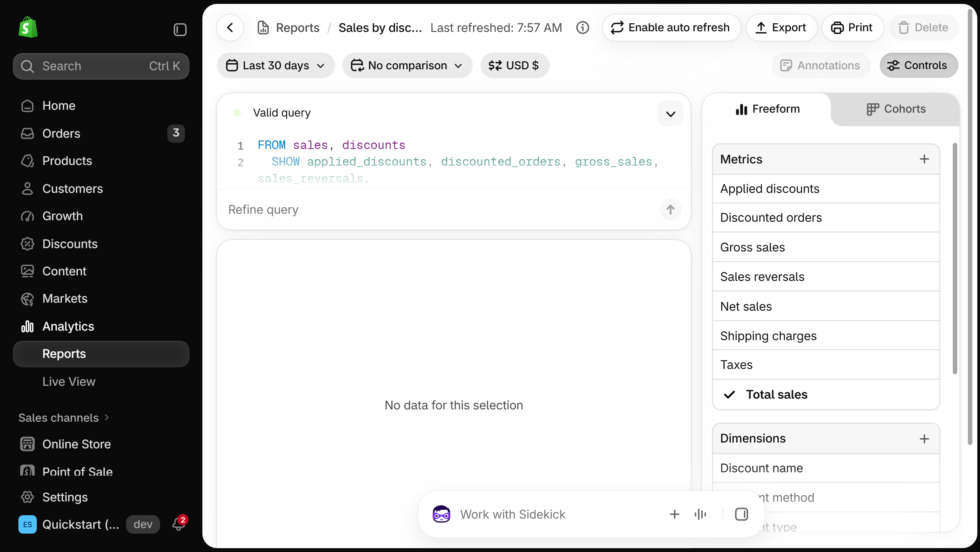This screenshot has height=552, width=980.
Task: Toggle the Total sales checked metric
Action: pos(826,394)
